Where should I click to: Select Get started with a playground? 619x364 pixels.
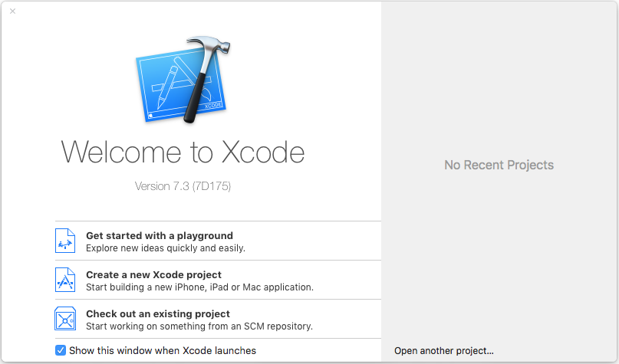pos(218,241)
